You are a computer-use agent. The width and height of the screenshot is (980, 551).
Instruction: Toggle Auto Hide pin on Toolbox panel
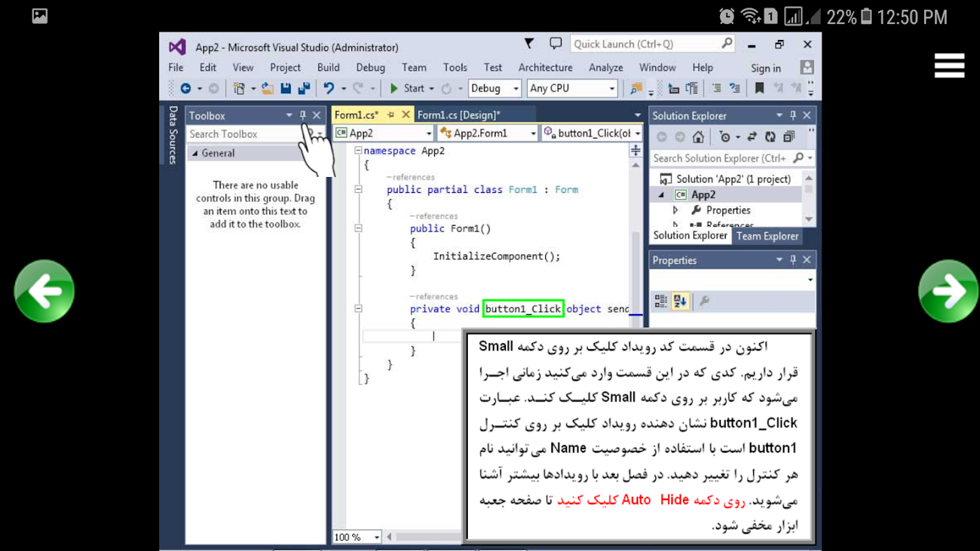[303, 116]
